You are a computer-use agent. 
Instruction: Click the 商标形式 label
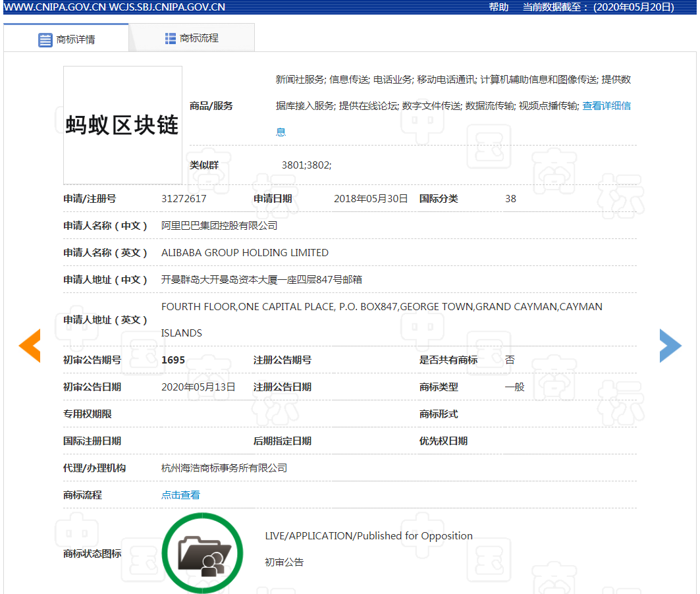[x=439, y=414]
